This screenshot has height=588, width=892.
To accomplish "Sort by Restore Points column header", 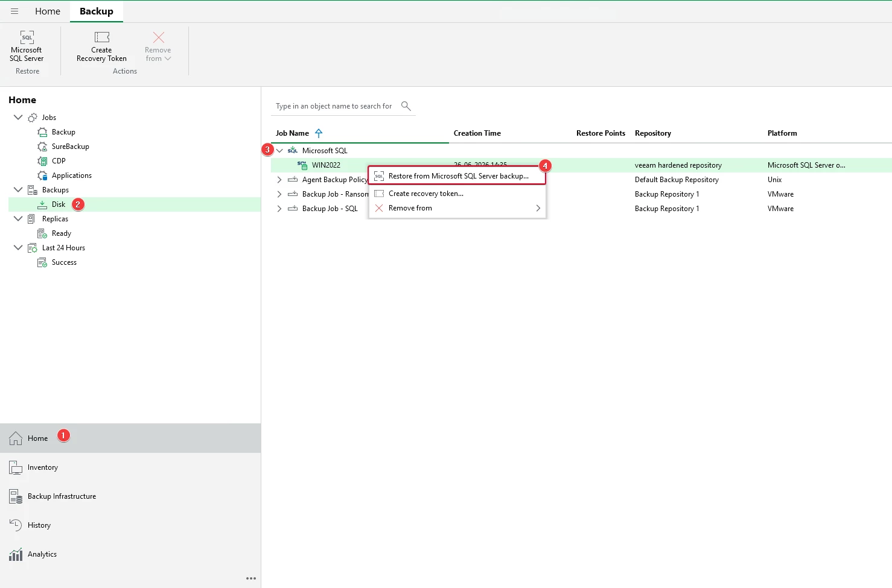I will pos(601,133).
